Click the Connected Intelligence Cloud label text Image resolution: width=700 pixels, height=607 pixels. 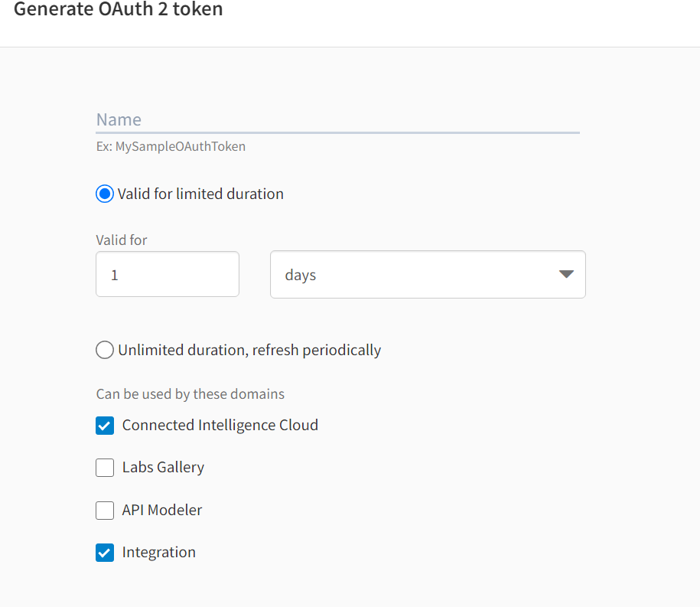(x=220, y=425)
